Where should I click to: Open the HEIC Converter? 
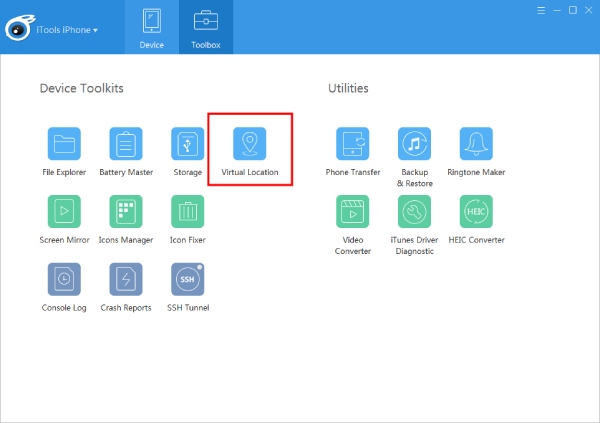tap(475, 212)
